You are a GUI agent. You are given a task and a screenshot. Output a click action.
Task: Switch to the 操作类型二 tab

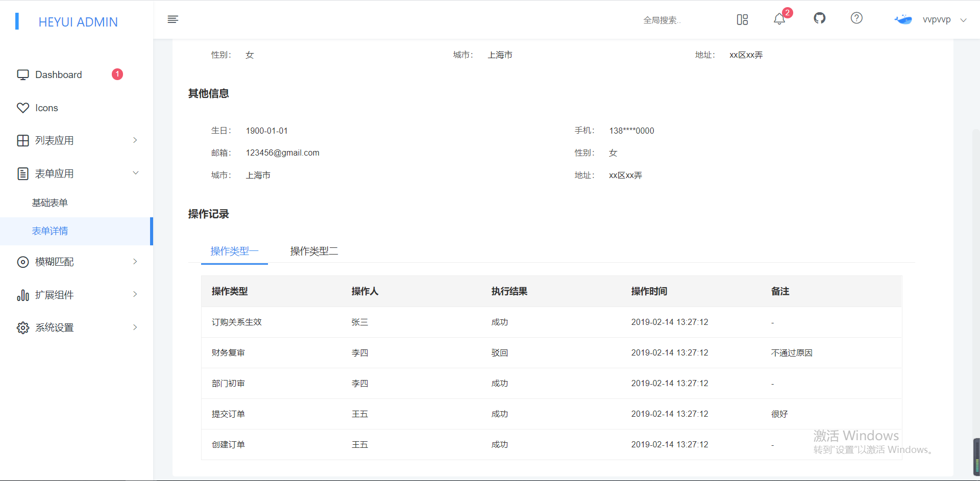[314, 251]
